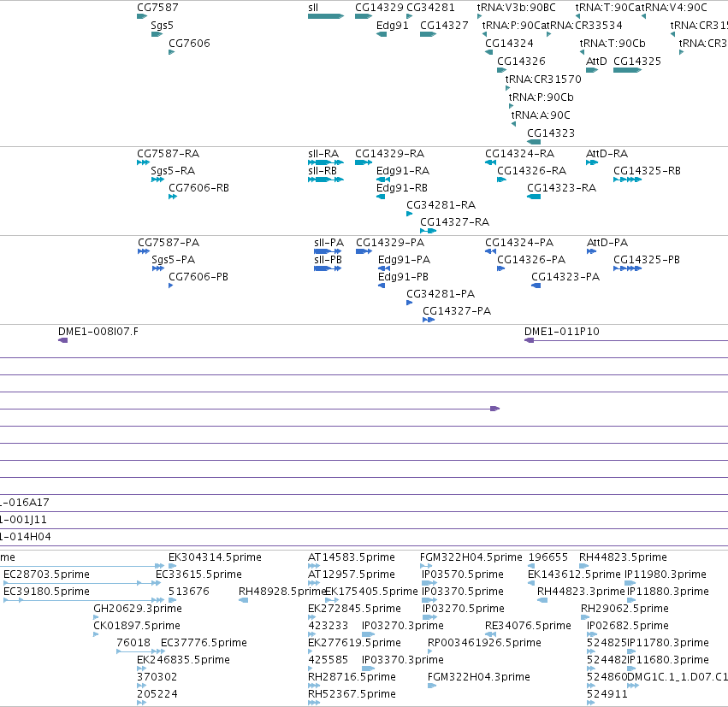Select the AttD-PA protein label
Image resolution: width=728 pixels, height=707 pixels.
tap(607, 243)
